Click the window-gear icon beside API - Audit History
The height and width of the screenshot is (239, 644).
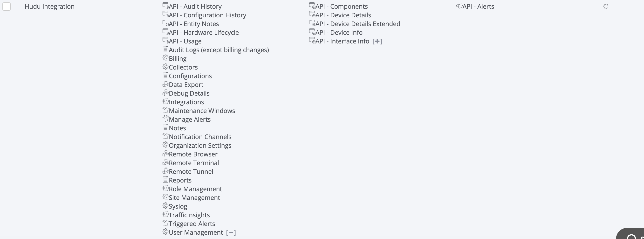point(165,6)
